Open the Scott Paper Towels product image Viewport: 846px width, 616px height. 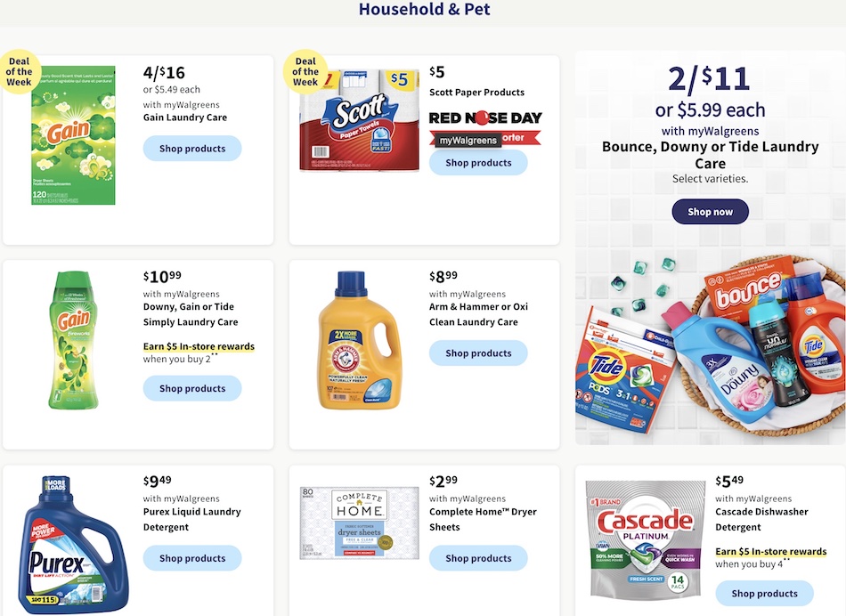[360, 120]
